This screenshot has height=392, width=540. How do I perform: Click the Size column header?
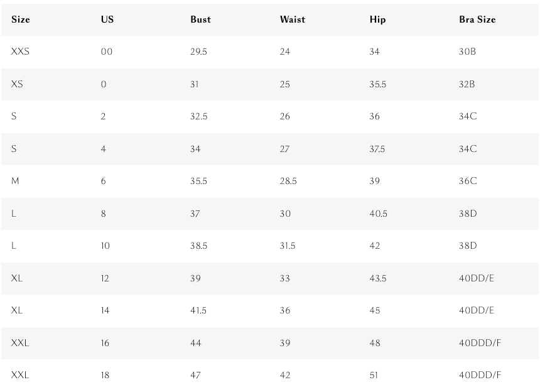coord(21,19)
